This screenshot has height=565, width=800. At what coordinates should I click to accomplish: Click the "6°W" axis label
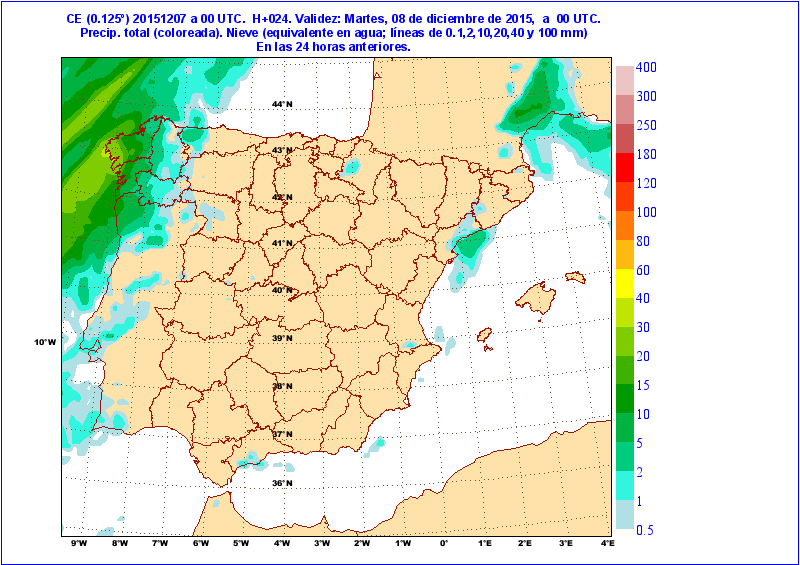click(201, 544)
